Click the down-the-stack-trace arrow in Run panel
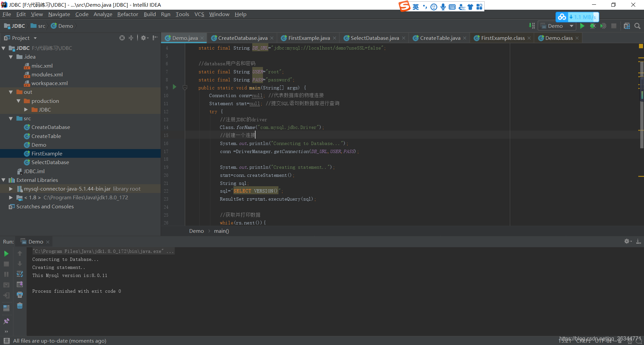 pos(20,264)
